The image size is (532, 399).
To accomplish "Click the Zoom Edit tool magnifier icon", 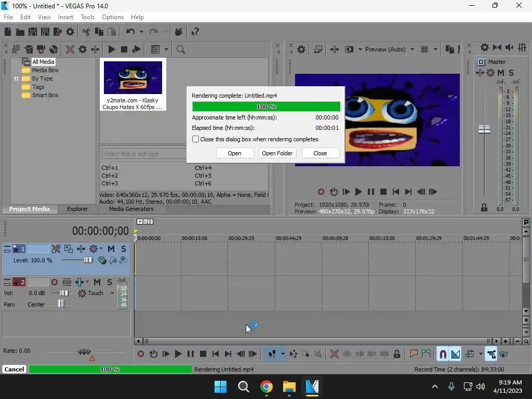I will coord(318,354).
